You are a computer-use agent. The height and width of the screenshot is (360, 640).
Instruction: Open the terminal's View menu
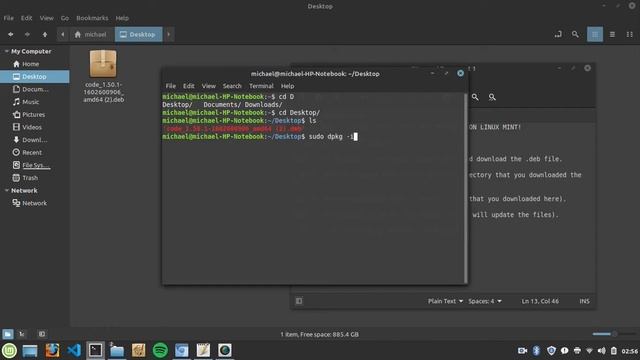tap(209, 86)
